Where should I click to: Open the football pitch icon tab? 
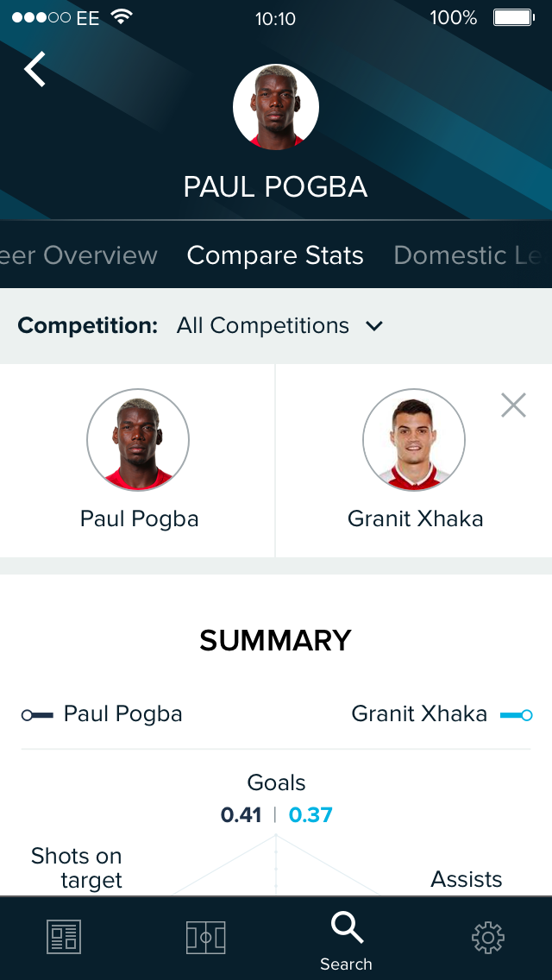[205, 937]
